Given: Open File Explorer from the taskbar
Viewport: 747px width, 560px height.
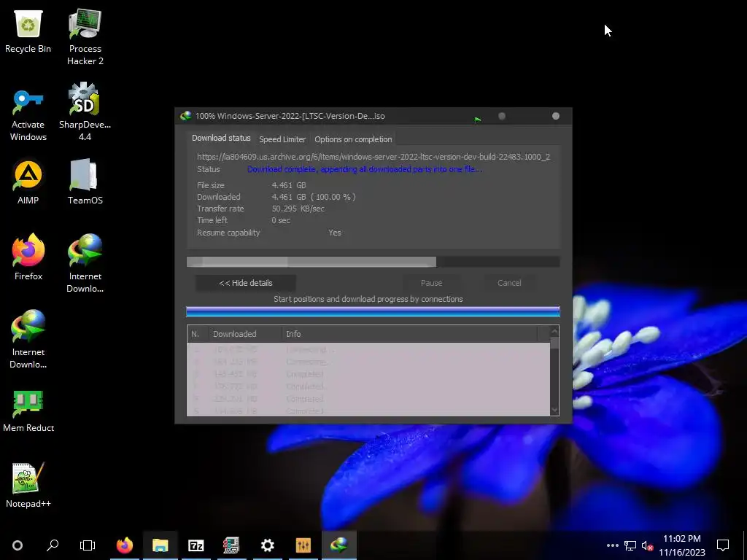Looking at the screenshot, I should (x=160, y=545).
